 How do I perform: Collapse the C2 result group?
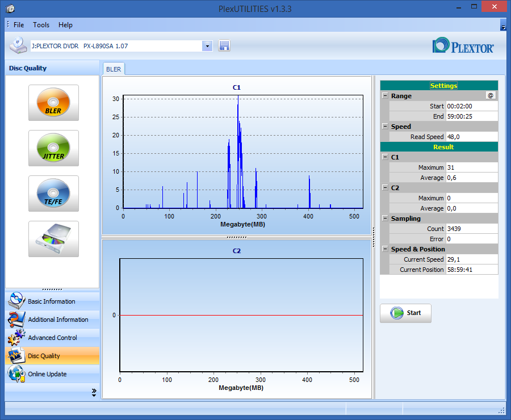[385, 188]
